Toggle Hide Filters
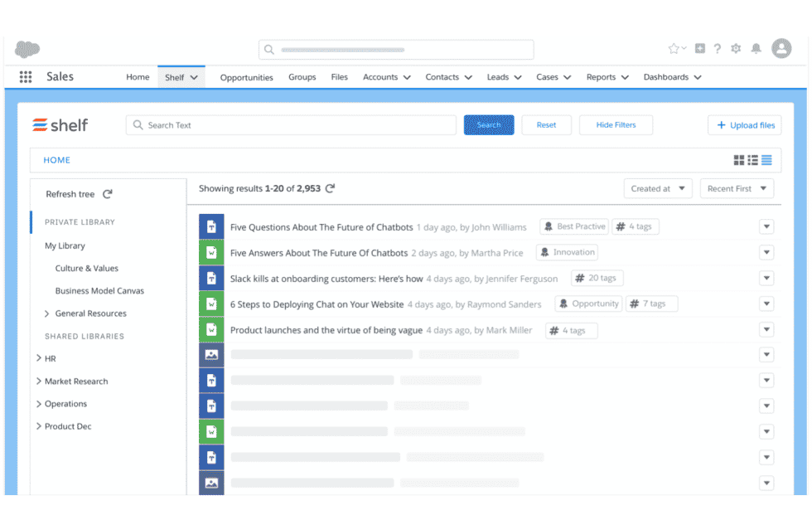Image resolution: width=812 pixels, height=520 pixels. point(616,124)
